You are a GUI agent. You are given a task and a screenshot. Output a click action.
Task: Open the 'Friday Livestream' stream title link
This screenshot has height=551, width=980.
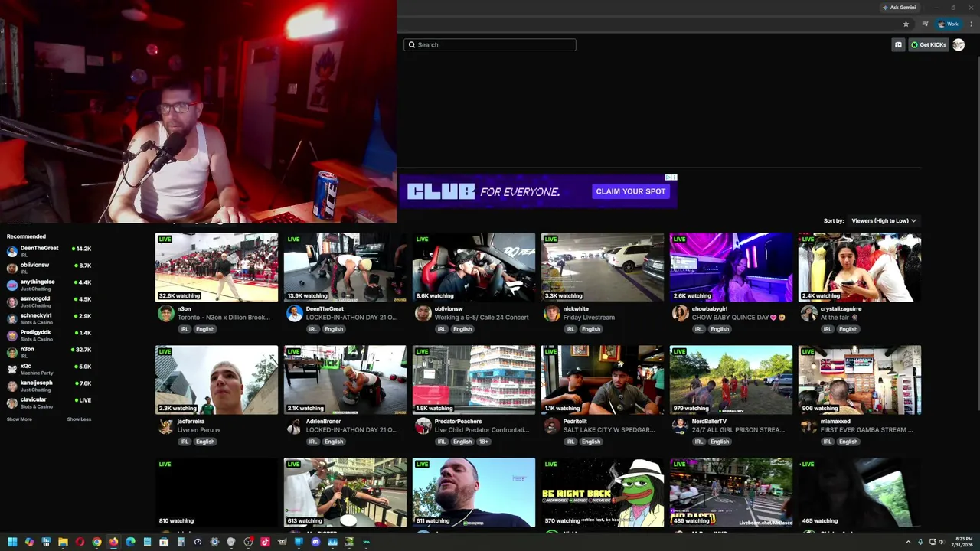click(589, 318)
